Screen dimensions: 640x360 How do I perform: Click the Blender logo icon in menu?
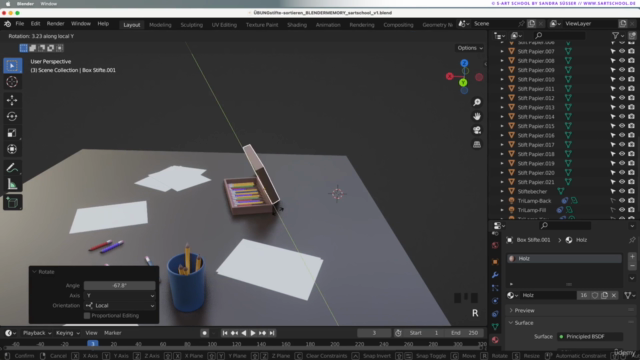[x=8, y=24]
